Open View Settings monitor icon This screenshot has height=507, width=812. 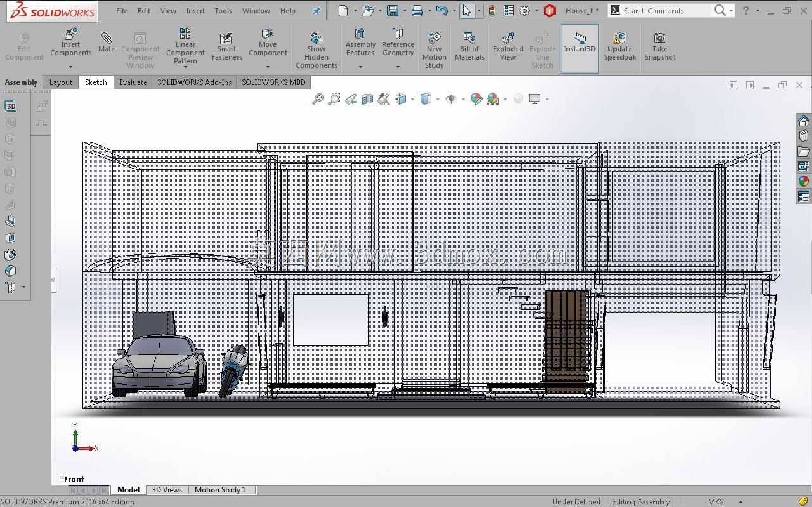coord(535,99)
